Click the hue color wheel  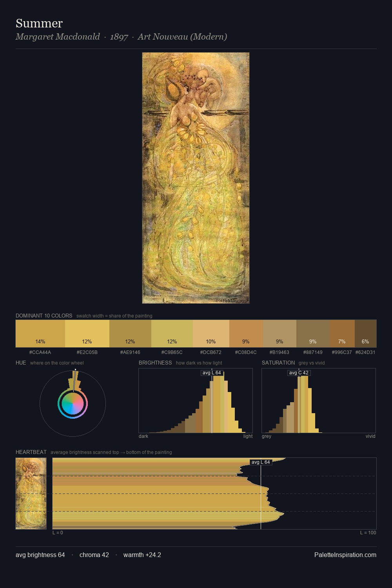coord(73,403)
